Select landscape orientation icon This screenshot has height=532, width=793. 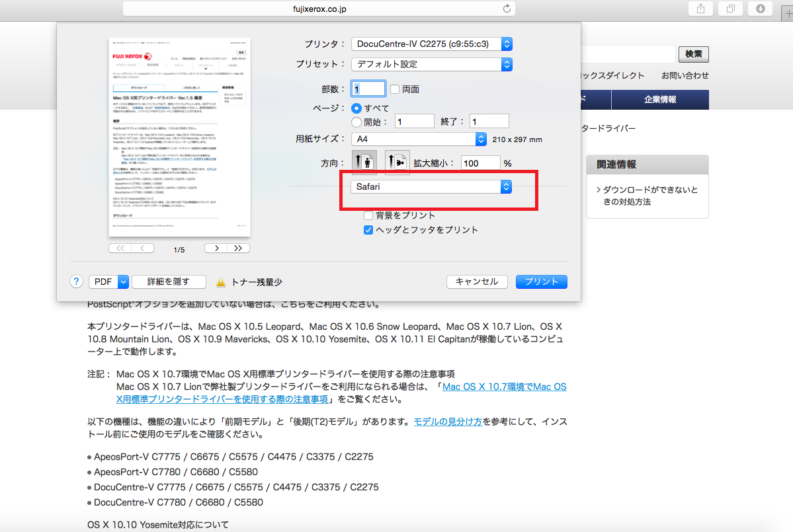pyautogui.click(x=397, y=162)
